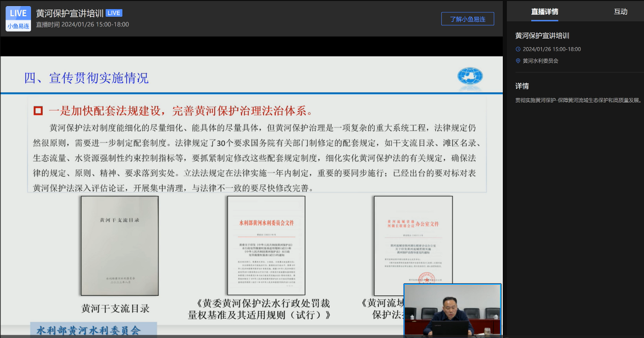Click the caption 《黄委黄河保护法水行政处罚裁量权基准》

pos(260,309)
